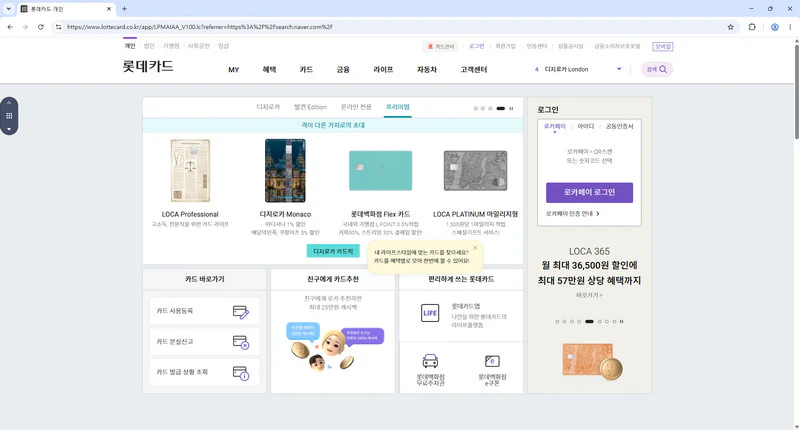The image size is (800, 430).
Task: Close the 롯데카드 개인 browser tab
Action: click(x=109, y=9)
